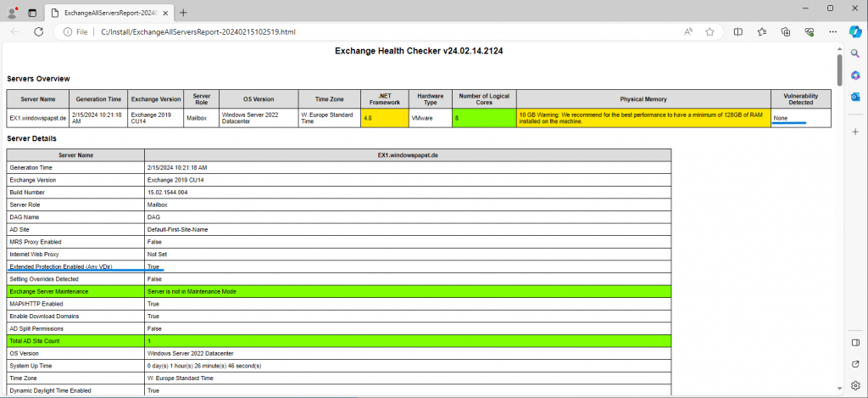Click the 10 GB memory warning cell

[x=644, y=118]
